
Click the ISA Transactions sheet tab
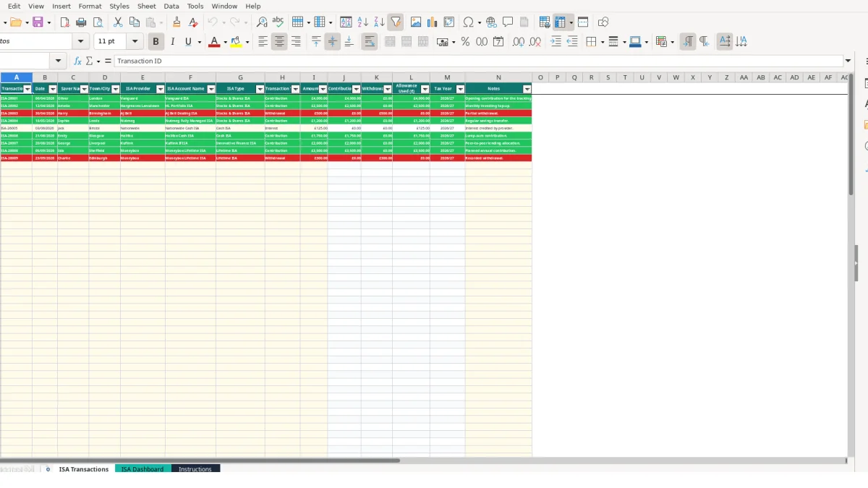84,469
